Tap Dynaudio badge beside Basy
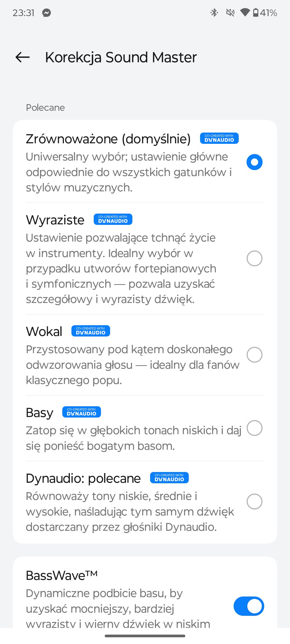The width and height of the screenshot is (290, 644). coord(82,412)
